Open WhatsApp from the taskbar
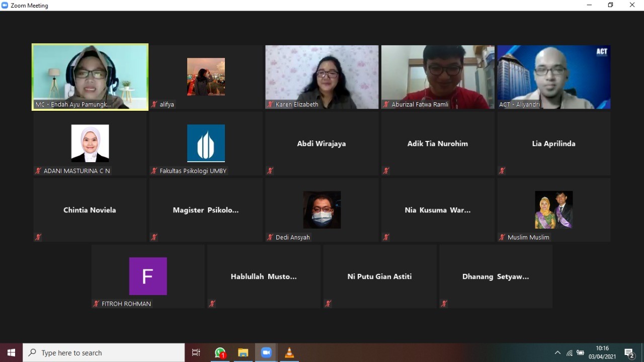The height and width of the screenshot is (362, 644). (220, 352)
